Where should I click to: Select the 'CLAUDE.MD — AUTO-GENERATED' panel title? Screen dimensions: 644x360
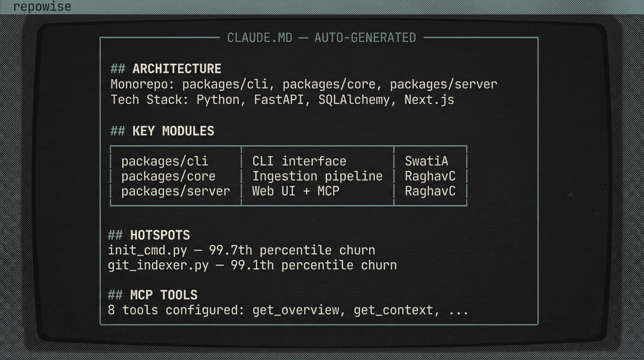321,38
